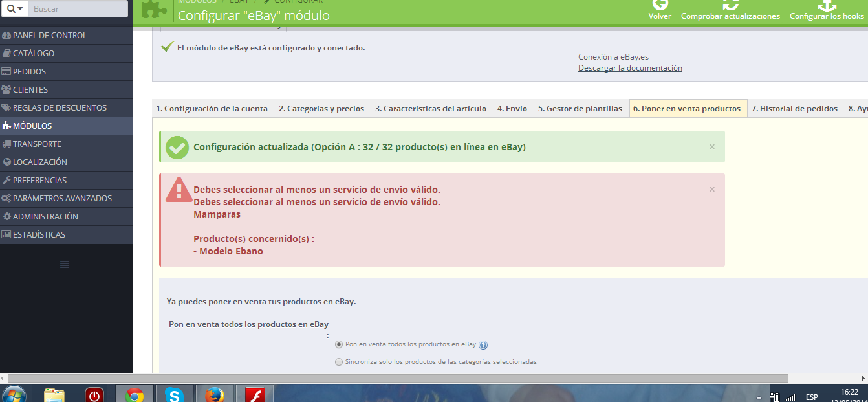
Task: Click the Conexión a eBay.es text
Action: coord(613,57)
